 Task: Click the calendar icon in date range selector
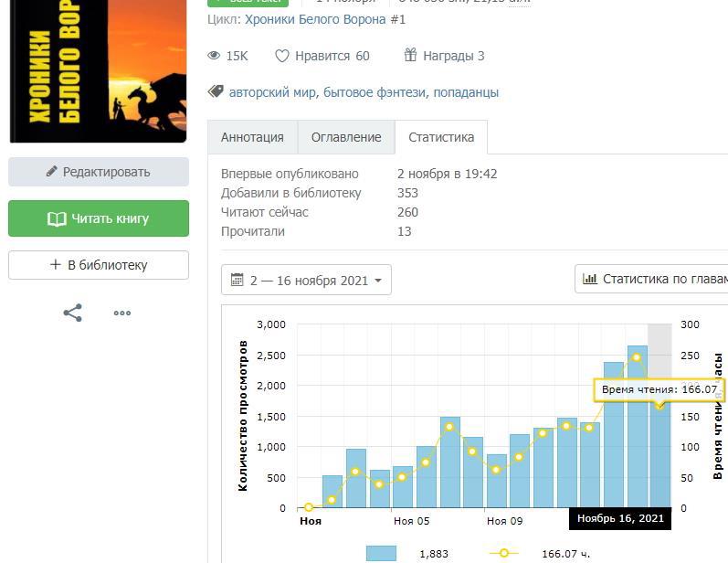pos(237,280)
